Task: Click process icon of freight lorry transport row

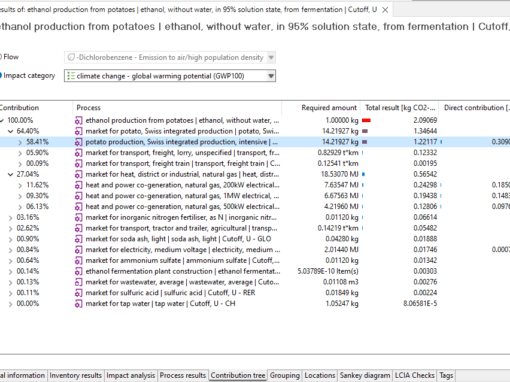Action: [x=78, y=153]
